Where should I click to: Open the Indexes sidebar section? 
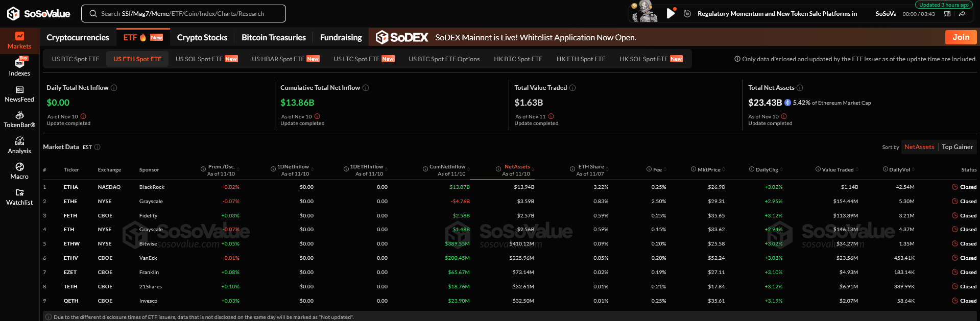(x=19, y=67)
